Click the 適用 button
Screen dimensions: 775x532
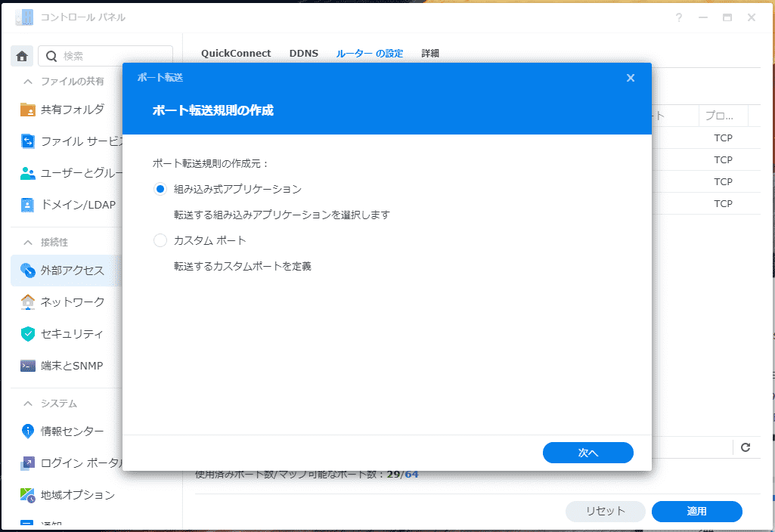point(696,512)
